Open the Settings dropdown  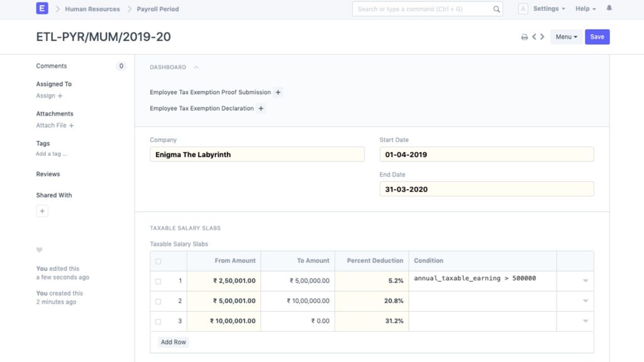click(x=548, y=9)
